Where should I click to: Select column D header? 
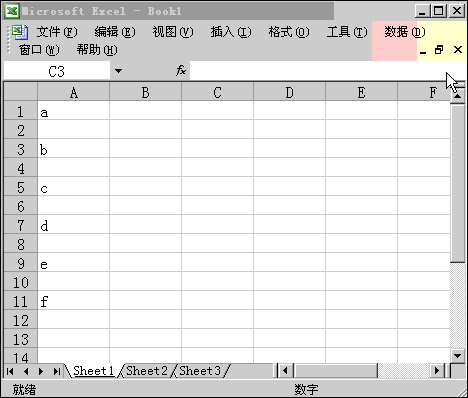pos(289,92)
